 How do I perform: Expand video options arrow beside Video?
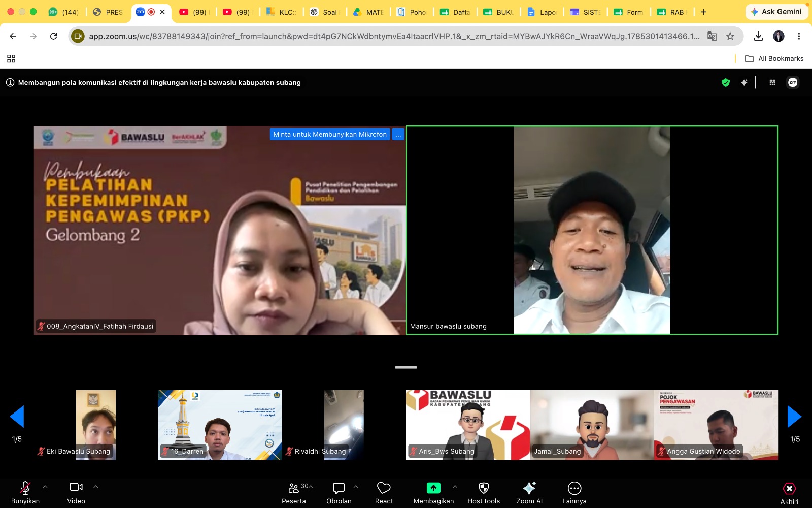coord(96,487)
